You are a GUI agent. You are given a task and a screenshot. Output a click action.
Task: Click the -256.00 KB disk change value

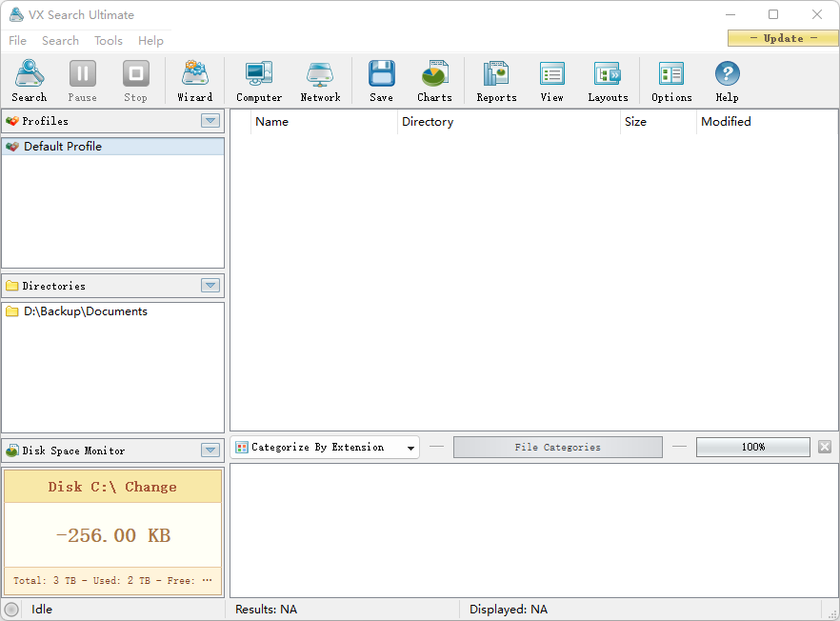pyautogui.click(x=113, y=535)
